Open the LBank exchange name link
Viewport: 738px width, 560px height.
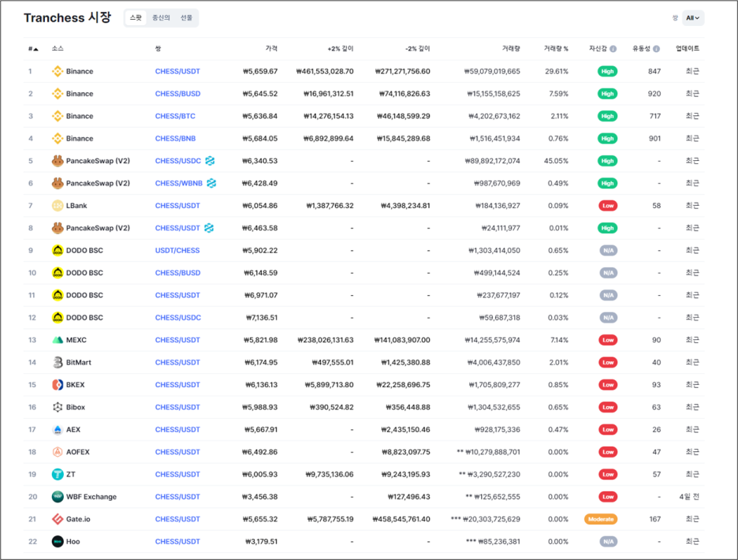point(76,205)
